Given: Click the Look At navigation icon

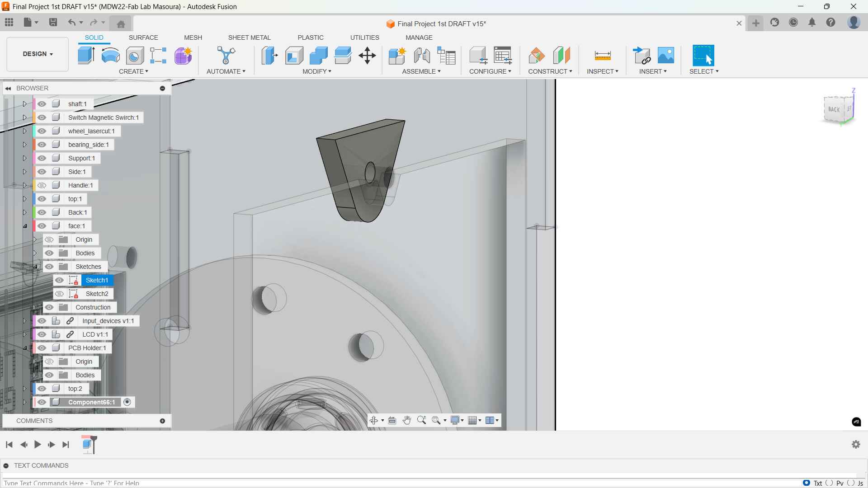Looking at the screenshot, I should [392, 420].
